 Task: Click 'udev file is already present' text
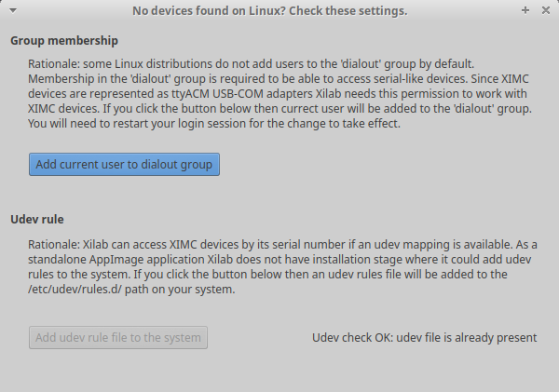click(x=467, y=337)
